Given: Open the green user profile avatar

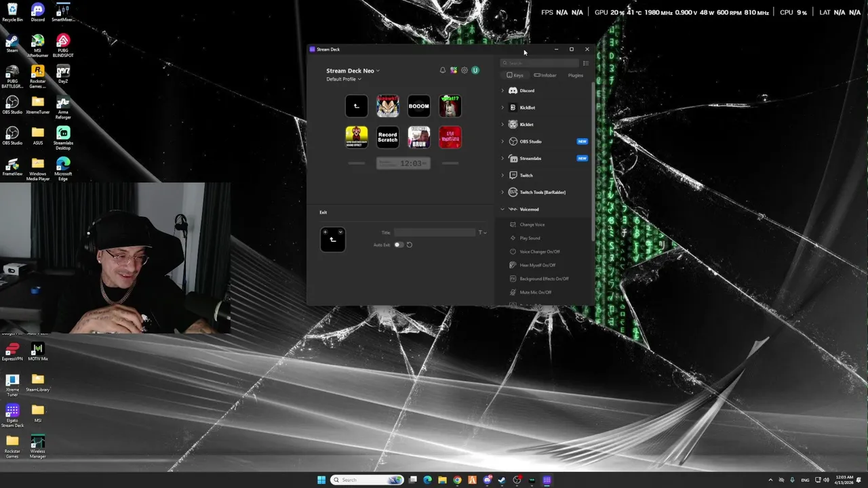Looking at the screenshot, I should pyautogui.click(x=475, y=70).
